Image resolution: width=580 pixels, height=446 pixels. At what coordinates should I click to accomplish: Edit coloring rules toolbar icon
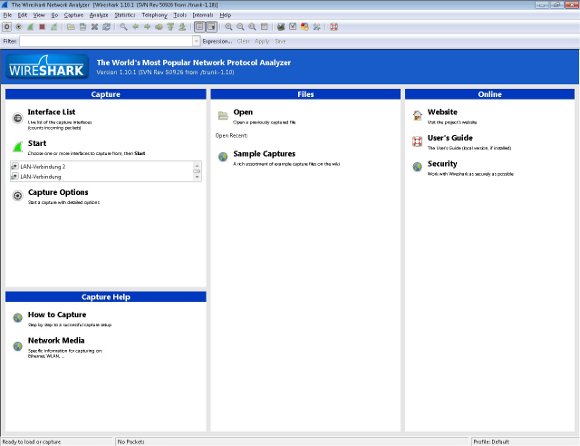tap(304, 27)
